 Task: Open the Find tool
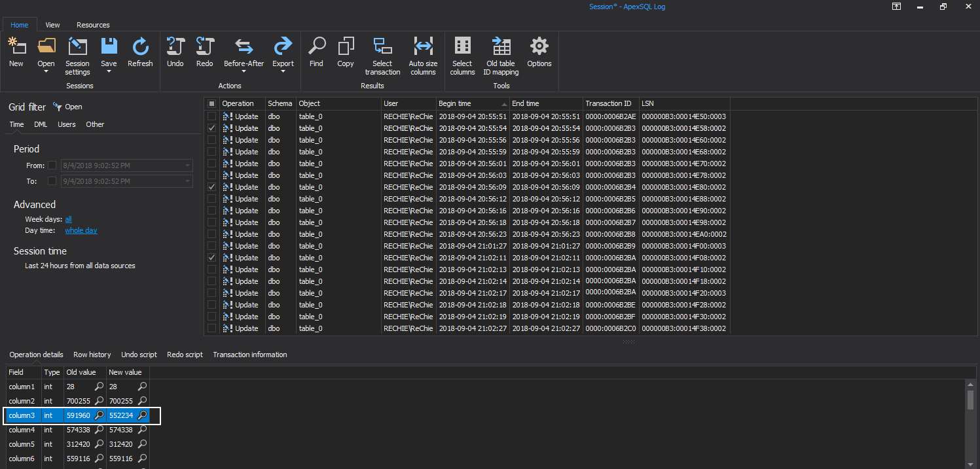(x=316, y=46)
